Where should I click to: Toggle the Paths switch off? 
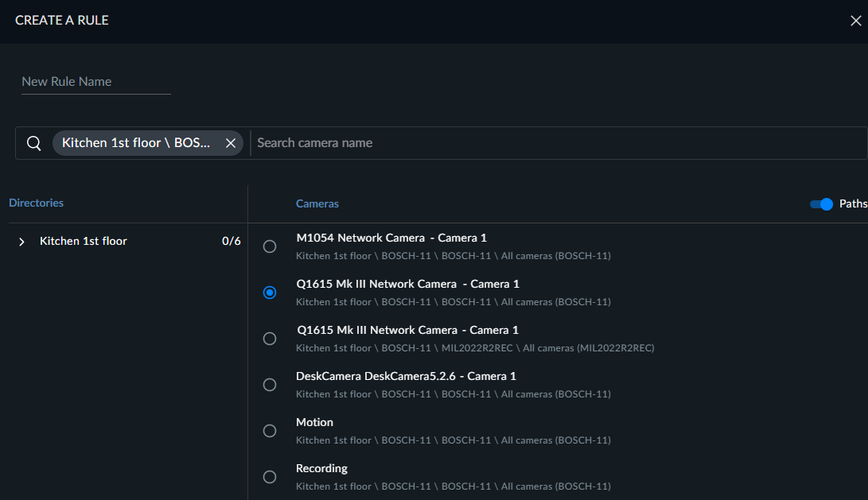pyautogui.click(x=821, y=204)
